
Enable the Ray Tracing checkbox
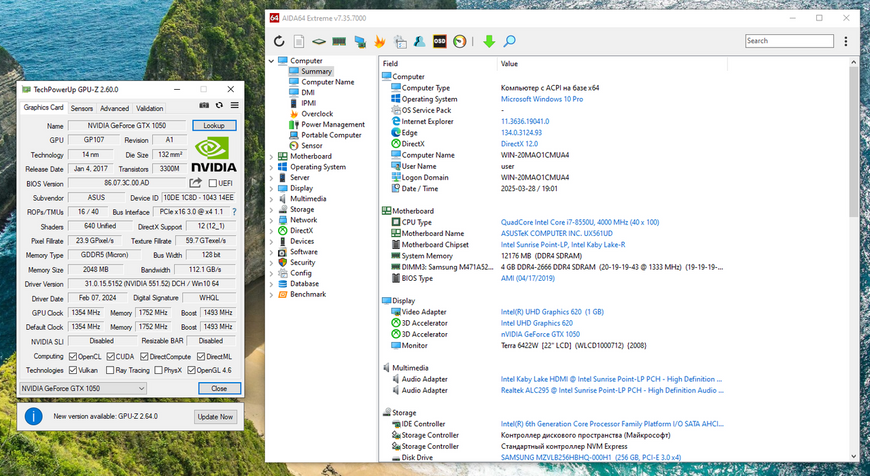click(x=110, y=370)
